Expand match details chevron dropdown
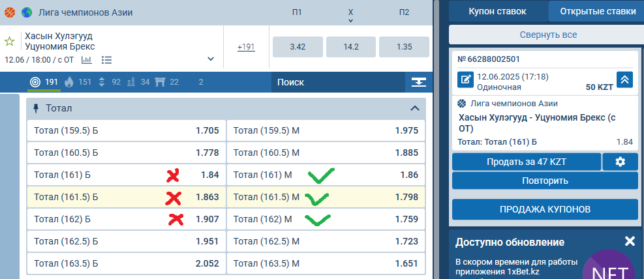 tap(211, 59)
